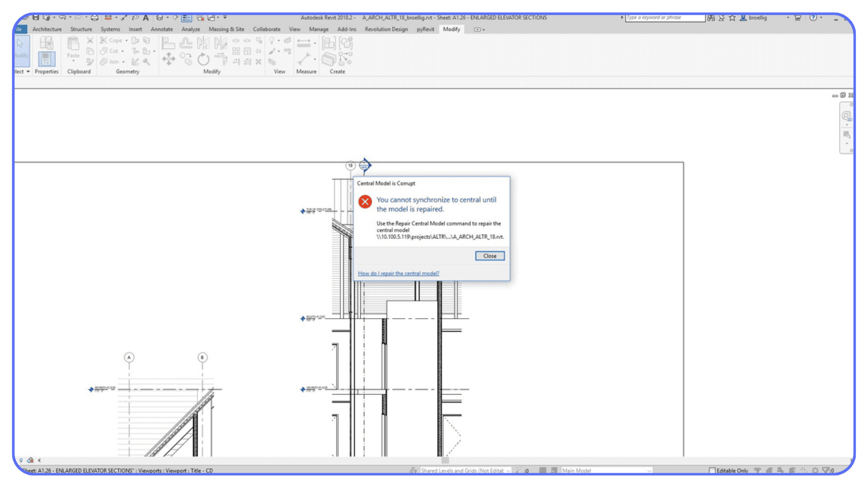The image size is (868, 488).
Task: Click the keyword search input field
Action: [x=665, y=18]
